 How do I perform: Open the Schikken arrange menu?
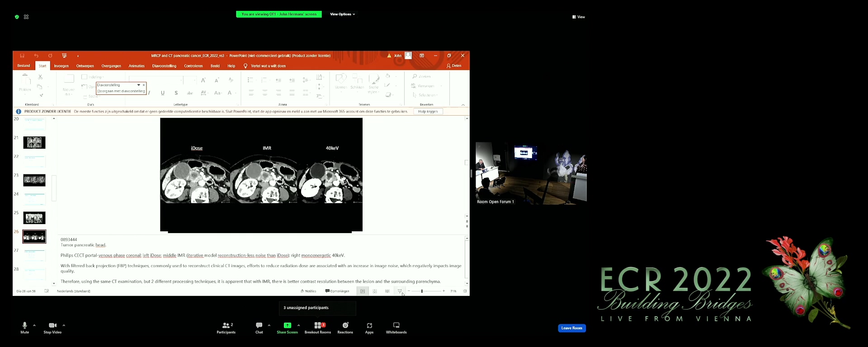(357, 82)
